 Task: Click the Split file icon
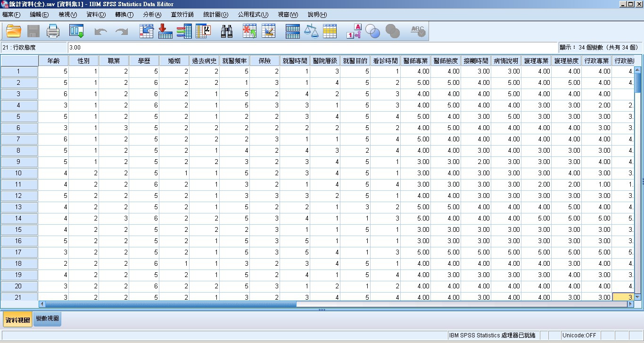click(x=292, y=32)
